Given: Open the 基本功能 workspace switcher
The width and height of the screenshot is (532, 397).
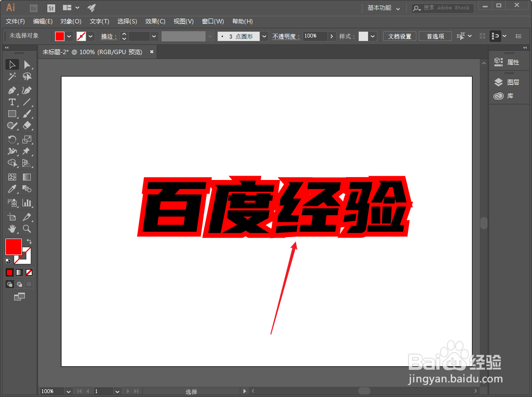Looking at the screenshot, I should pos(384,8).
